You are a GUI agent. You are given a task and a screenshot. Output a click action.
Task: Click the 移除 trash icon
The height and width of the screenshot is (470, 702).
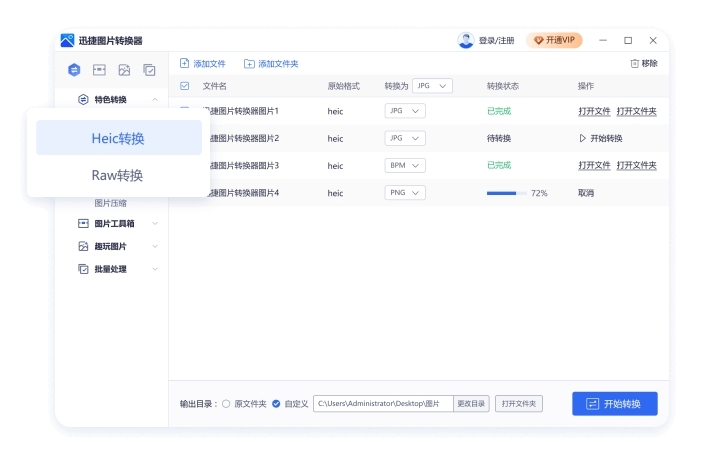coord(634,64)
